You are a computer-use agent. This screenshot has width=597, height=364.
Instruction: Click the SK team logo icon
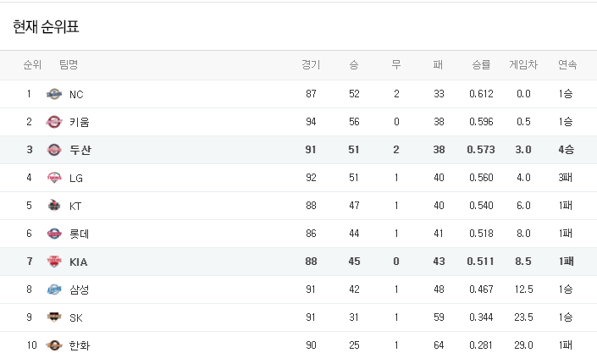pyautogui.click(x=54, y=317)
